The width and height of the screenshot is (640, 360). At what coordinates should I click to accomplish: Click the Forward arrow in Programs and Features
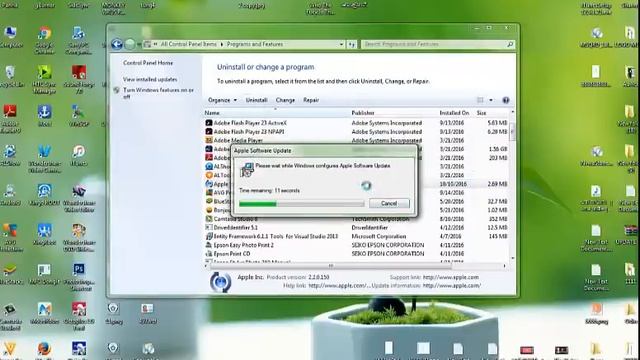(130, 44)
